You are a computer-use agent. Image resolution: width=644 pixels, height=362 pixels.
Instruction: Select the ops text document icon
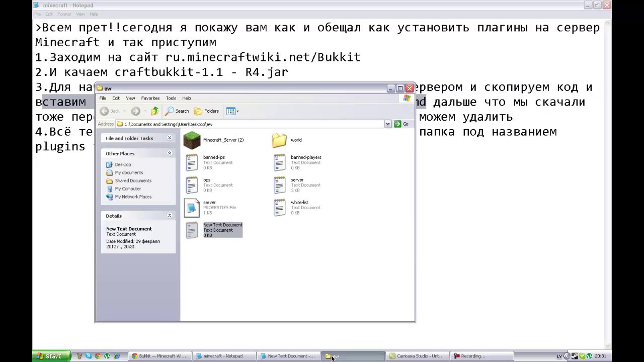pos(192,185)
